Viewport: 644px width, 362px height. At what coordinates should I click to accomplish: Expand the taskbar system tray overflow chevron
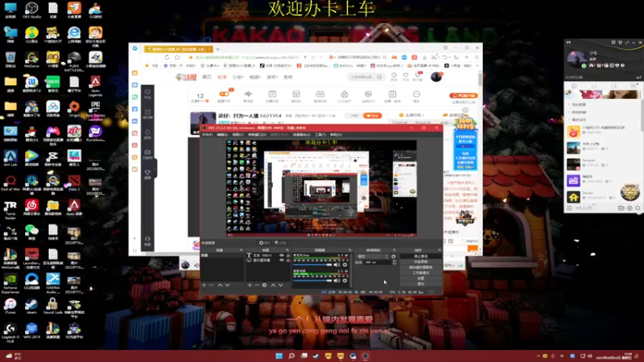click(538, 356)
